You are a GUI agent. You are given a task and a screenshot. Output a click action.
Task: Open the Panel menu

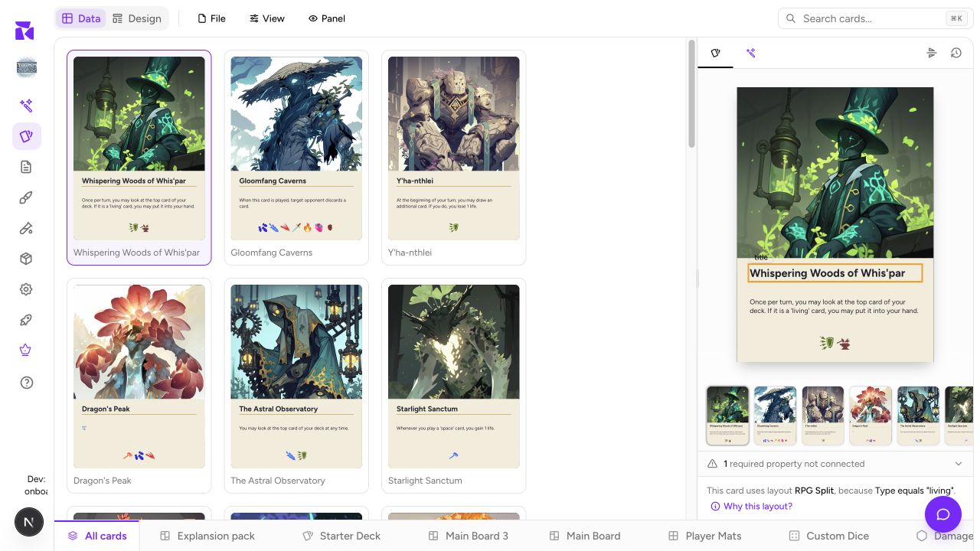[327, 18]
